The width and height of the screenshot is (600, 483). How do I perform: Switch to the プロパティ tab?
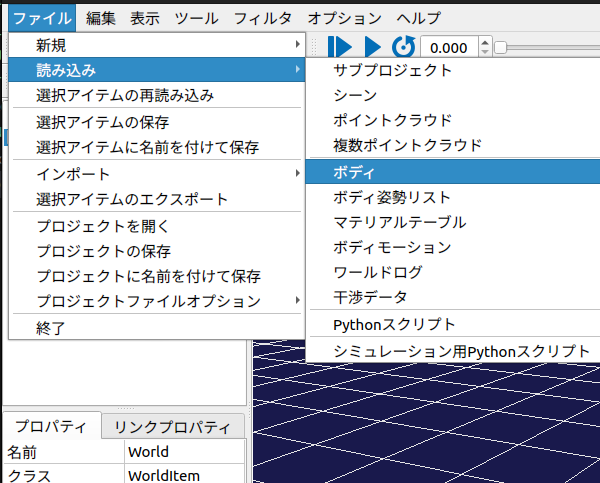point(50,427)
